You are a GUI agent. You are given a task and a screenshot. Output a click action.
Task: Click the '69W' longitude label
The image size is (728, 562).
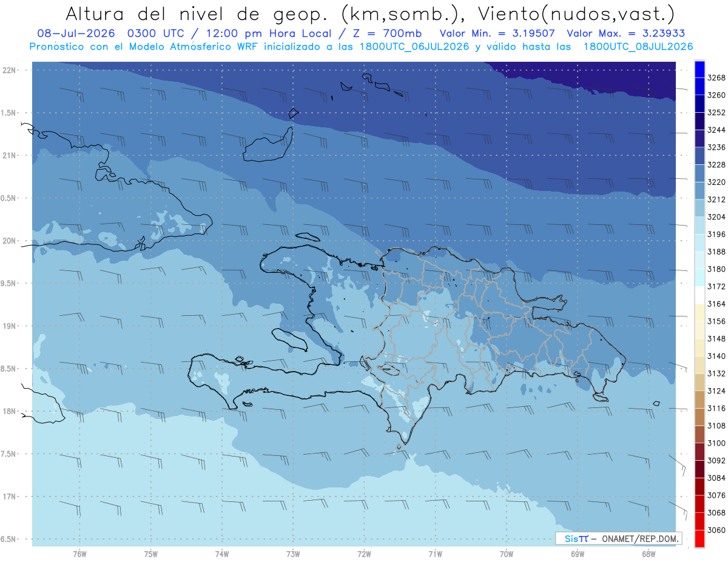[578, 554]
